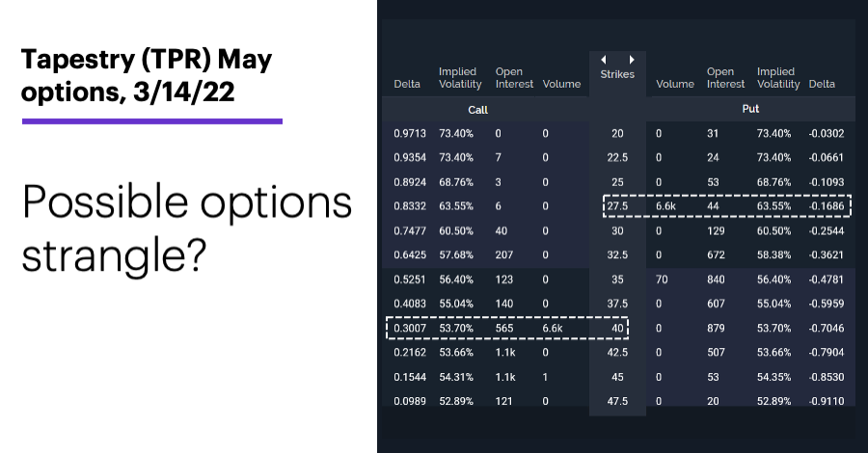The height and width of the screenshot is (453, 868).
Task: Click the left arrow above Strikes
Action: pos(604,60)
